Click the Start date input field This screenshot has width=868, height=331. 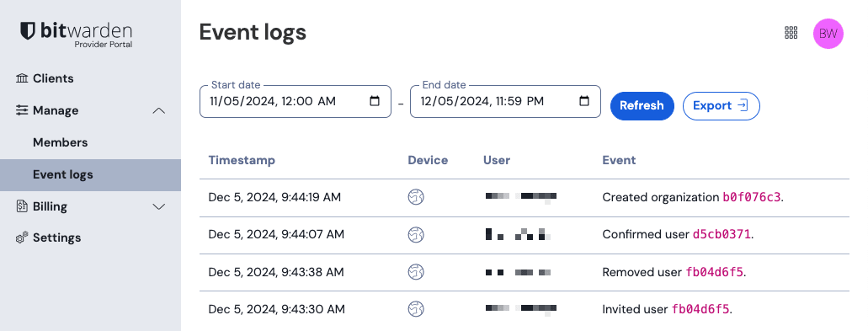[x=295, y=101]
